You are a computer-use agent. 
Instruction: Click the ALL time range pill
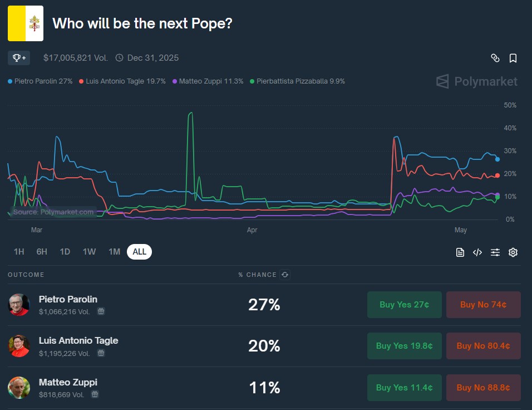pyautogui.click(x=139, y=252)
